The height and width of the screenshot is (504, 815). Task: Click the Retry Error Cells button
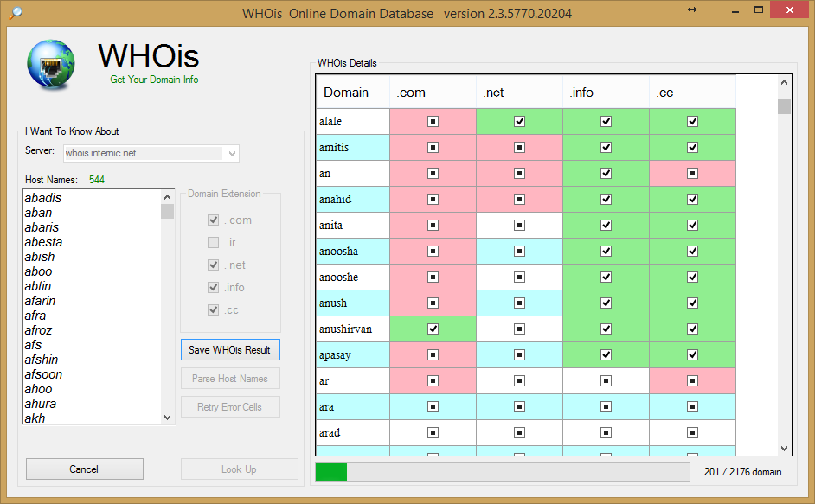tap(230, 407)
